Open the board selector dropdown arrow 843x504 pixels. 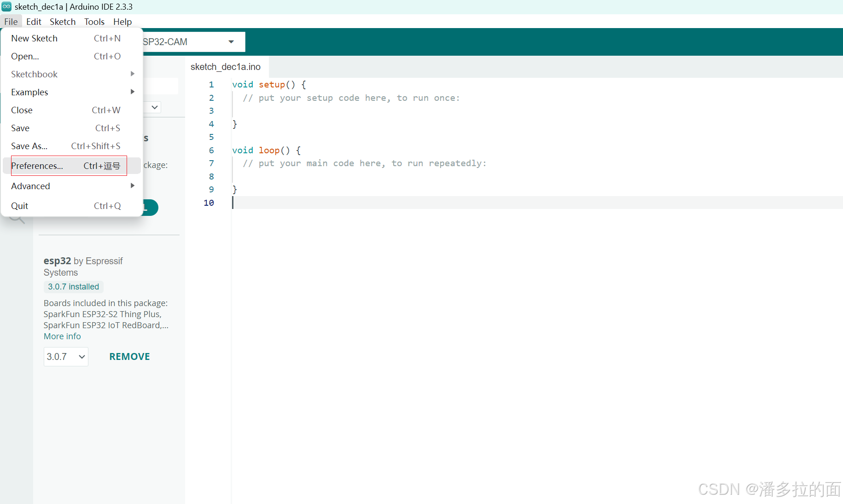coord(231,42)
